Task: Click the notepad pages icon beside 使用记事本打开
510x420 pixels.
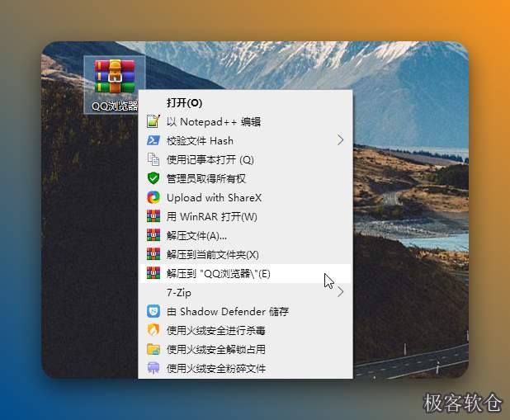Action: pyautogui.click(x=153, y=159)
